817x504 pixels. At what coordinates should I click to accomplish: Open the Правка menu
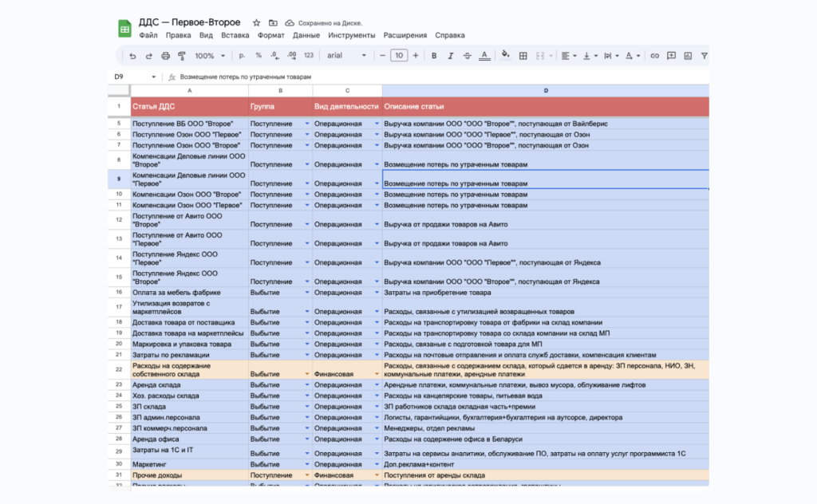178,35
